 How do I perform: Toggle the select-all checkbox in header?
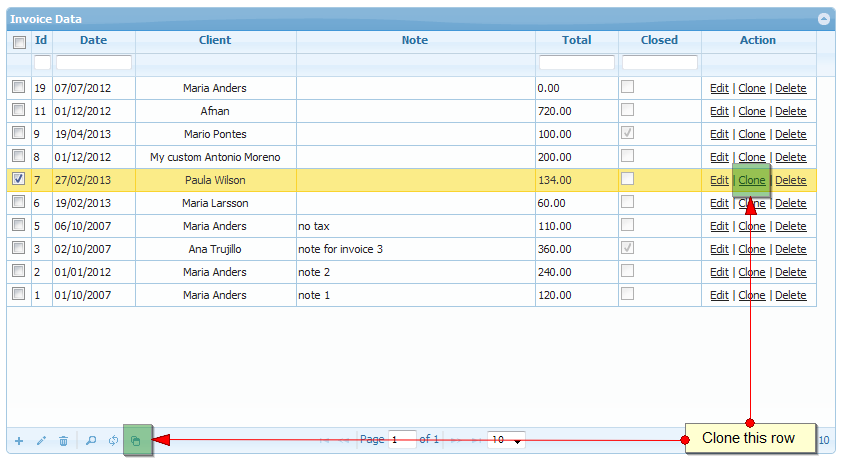19,42
